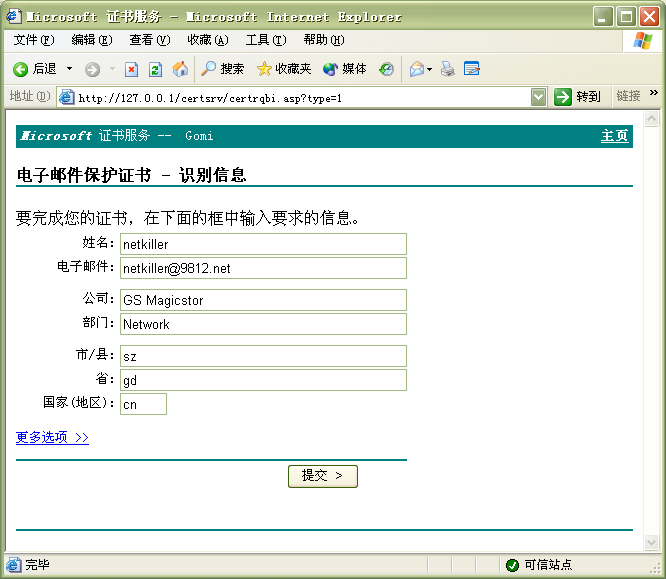Screen dimensions: 666x579
Task: Stop page loading with red X icon
Action: coord(131,69)
